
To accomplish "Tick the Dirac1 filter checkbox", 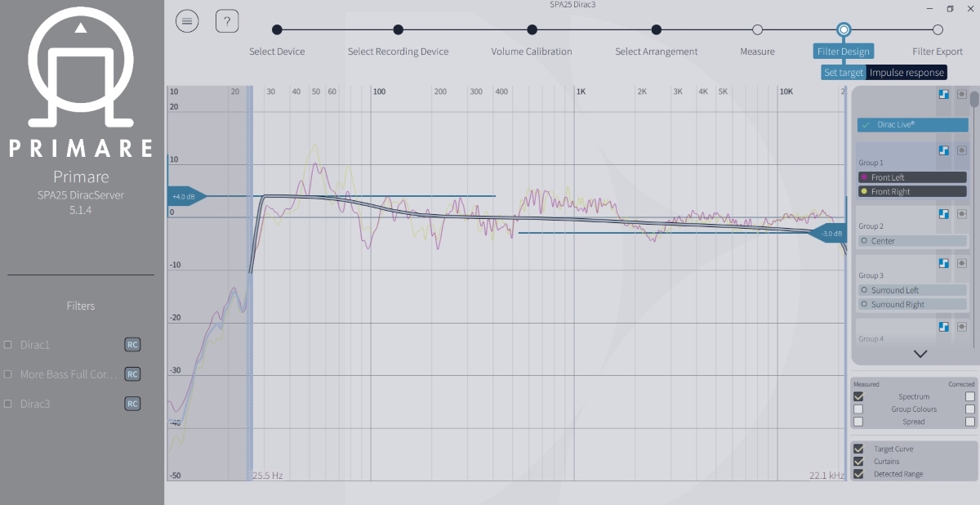I will (x=8, y=345).
